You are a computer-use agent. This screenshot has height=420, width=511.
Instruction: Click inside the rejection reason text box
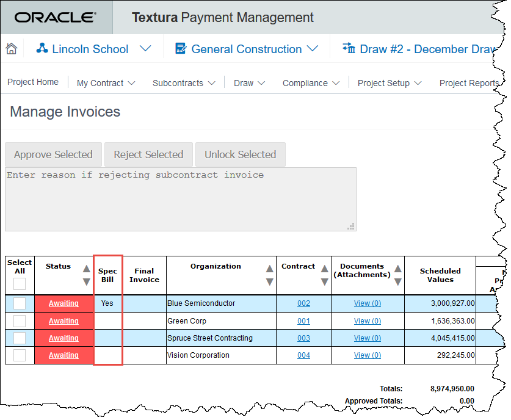coord(180,198)
